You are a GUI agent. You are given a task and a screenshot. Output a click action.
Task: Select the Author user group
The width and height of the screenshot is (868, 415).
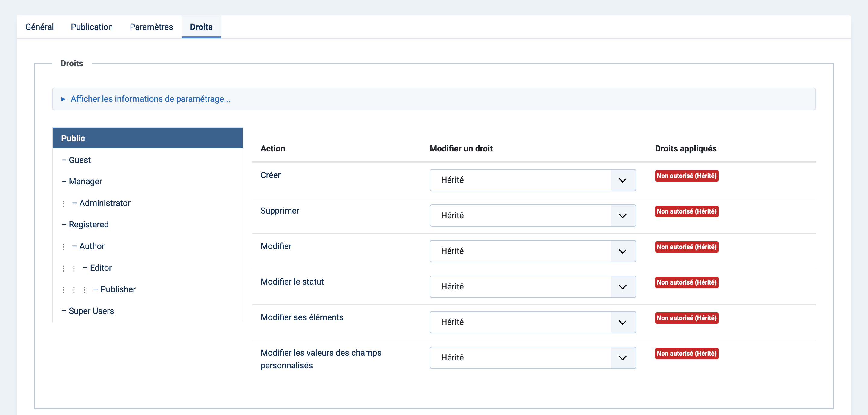[x=148, y=246]
